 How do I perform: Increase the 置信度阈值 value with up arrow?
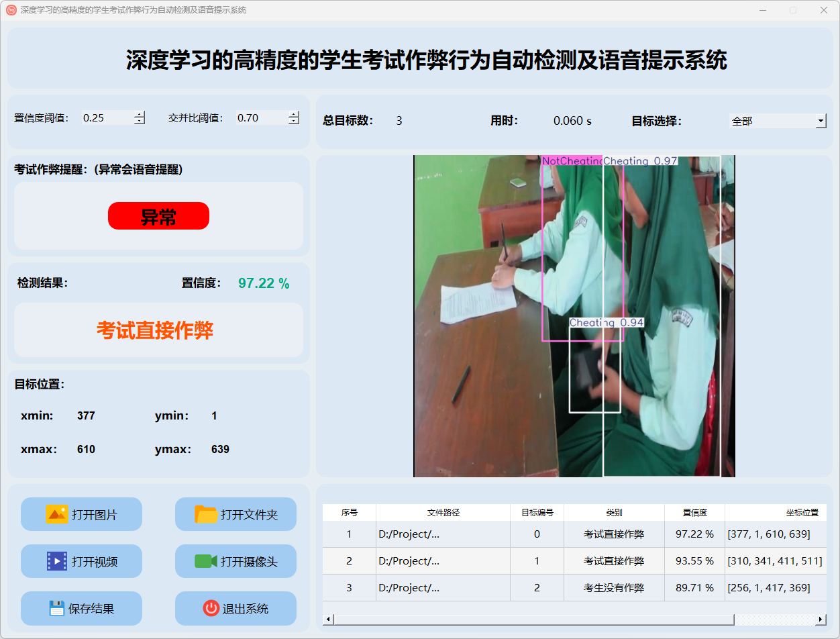coord(139,114)
